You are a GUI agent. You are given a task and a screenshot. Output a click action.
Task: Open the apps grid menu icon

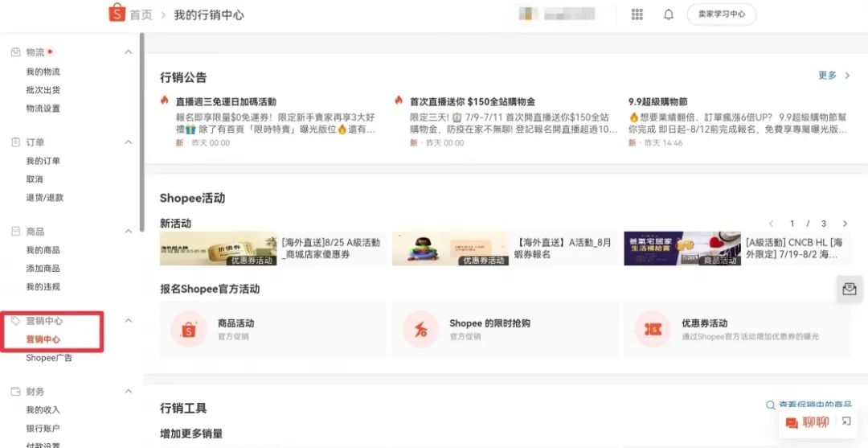coord(637,14)
